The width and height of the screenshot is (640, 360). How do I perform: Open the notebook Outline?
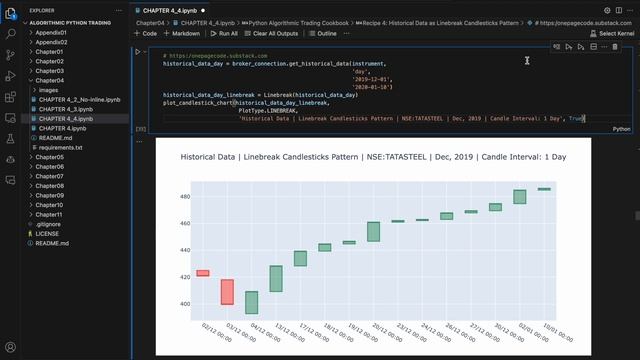pyautogui.click(x=323, y=33)
